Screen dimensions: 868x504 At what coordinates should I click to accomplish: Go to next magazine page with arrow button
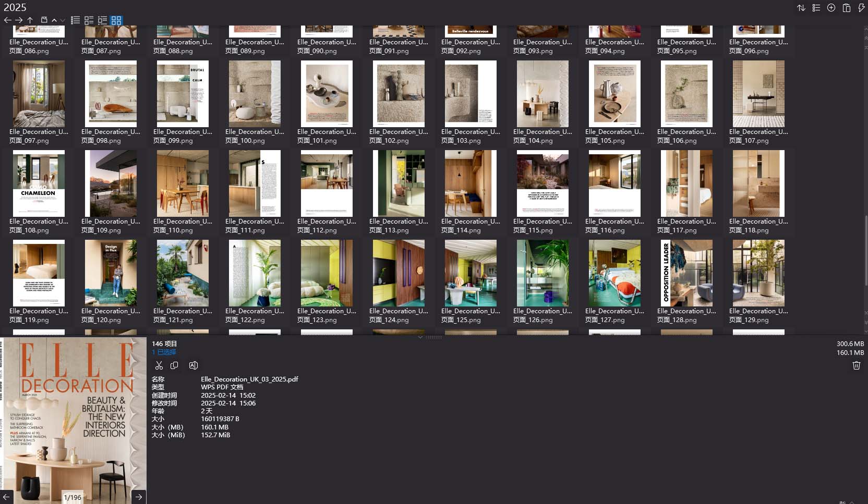coord(139,497)
